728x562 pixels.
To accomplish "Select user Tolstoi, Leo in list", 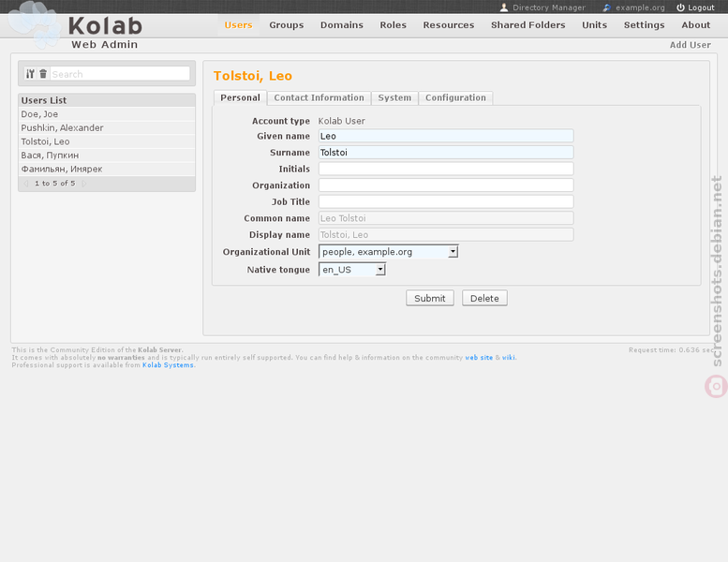I will point(107,141).
